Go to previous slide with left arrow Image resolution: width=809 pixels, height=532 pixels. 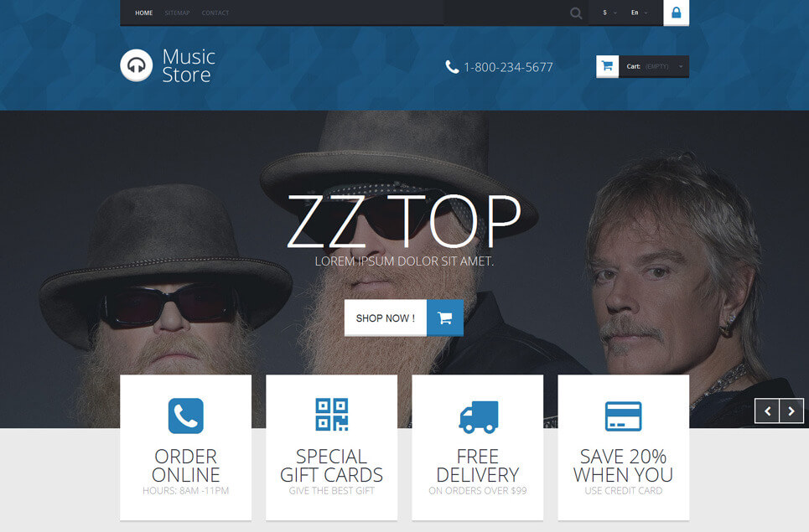point(767,411)
